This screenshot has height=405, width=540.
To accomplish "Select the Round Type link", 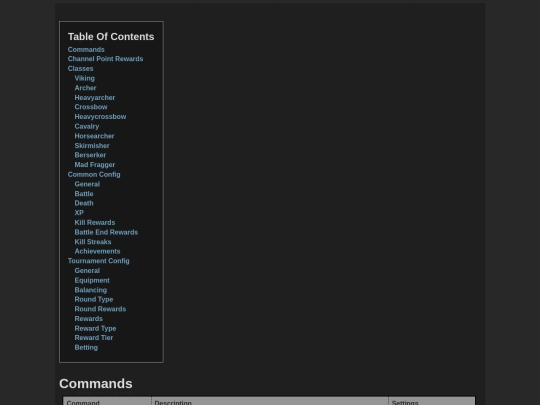I will point(94,299).
